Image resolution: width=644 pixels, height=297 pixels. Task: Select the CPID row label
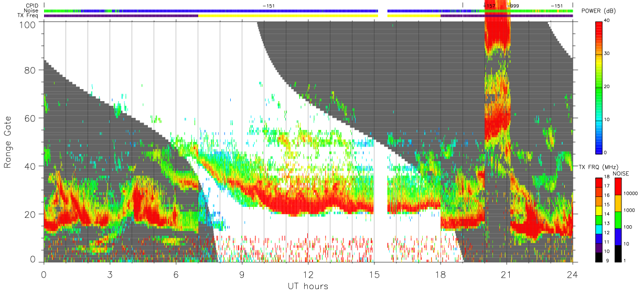(x=32, y=6)
